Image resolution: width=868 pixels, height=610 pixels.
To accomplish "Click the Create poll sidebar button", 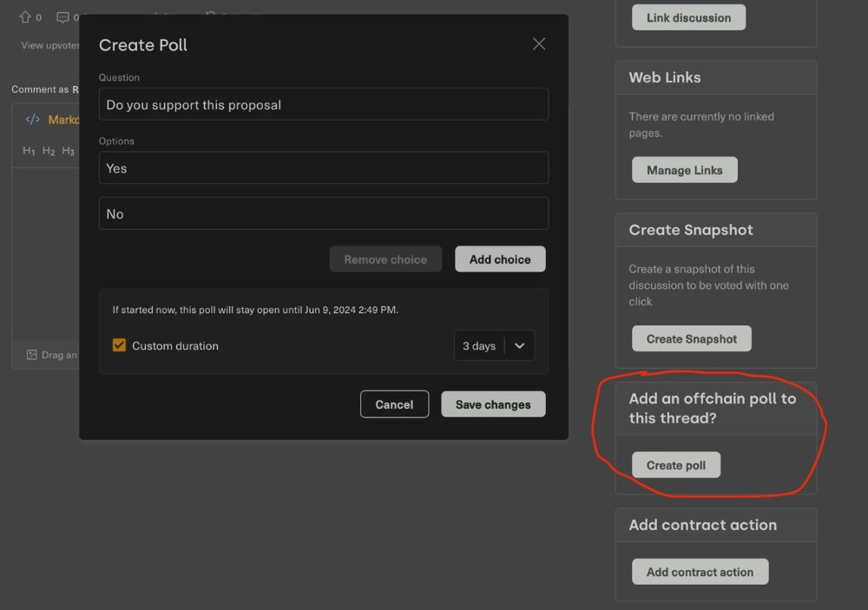I will pos(675,465).
